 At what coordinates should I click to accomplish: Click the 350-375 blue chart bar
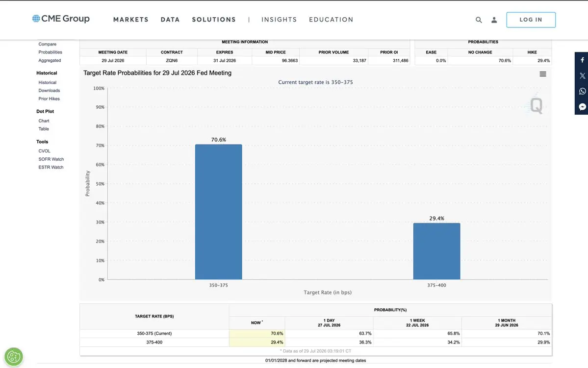click(219, 212)
